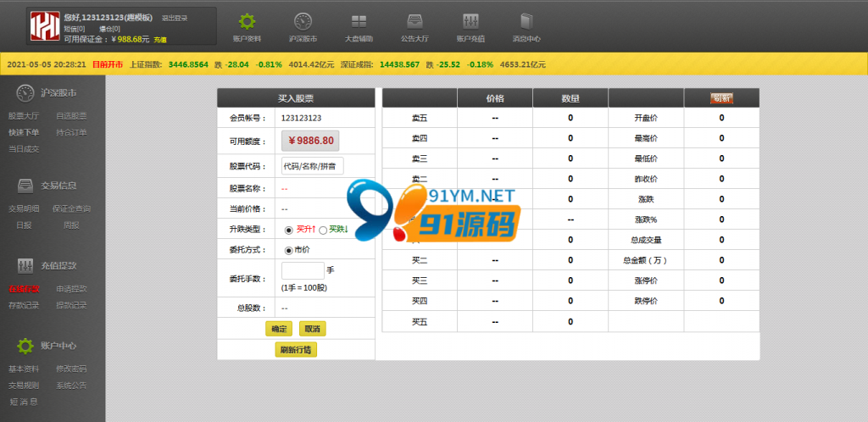
Task: Open 公告大厅 inbox icon in top navigation
Action: point(415,21)
